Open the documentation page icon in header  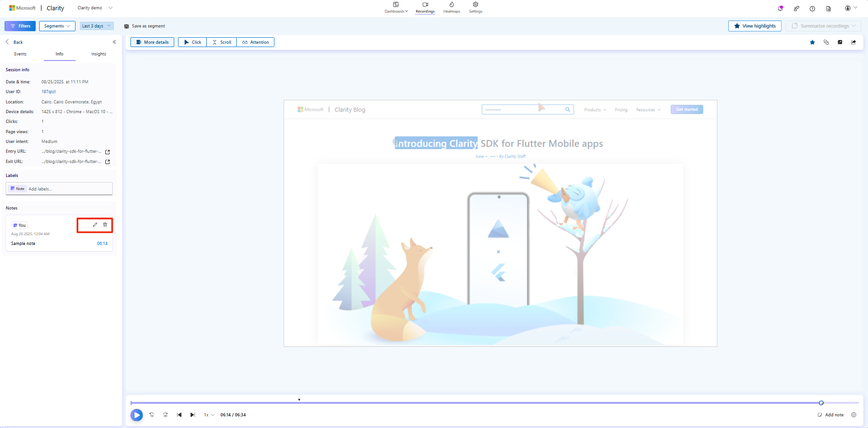point(828,8)
